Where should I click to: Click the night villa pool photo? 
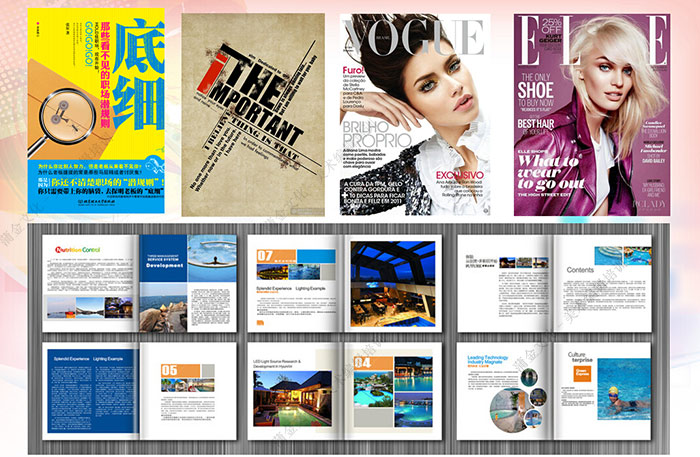(292, 399)
